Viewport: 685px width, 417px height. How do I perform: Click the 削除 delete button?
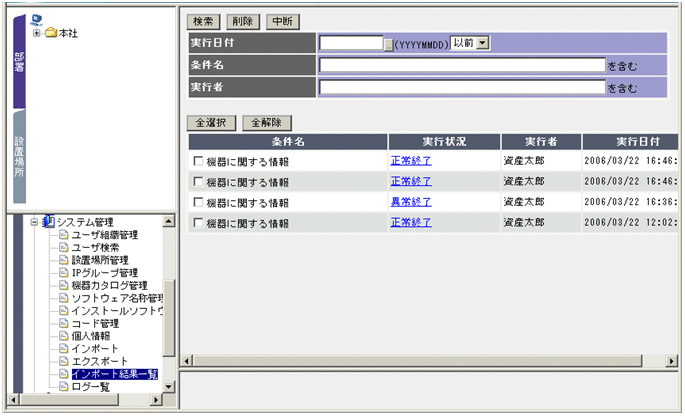pyautogui.click(x=243, y=21)
